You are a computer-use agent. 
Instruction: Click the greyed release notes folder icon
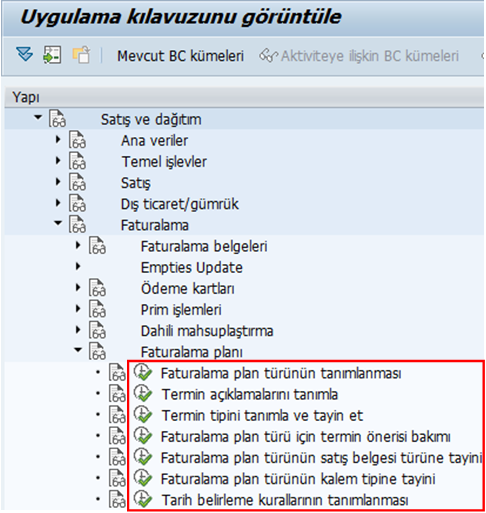click(81, 55)
